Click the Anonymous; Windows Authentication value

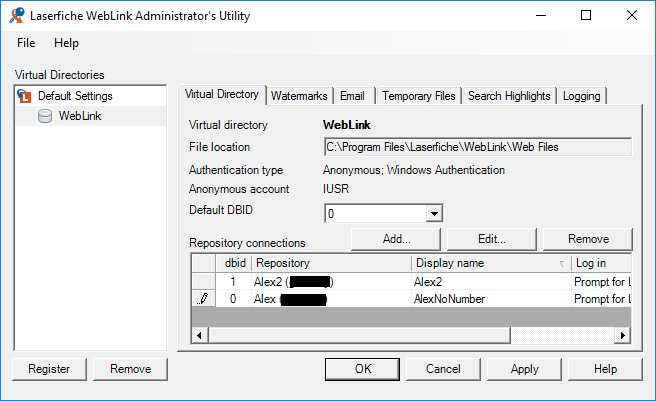click(x=414, y=170)
